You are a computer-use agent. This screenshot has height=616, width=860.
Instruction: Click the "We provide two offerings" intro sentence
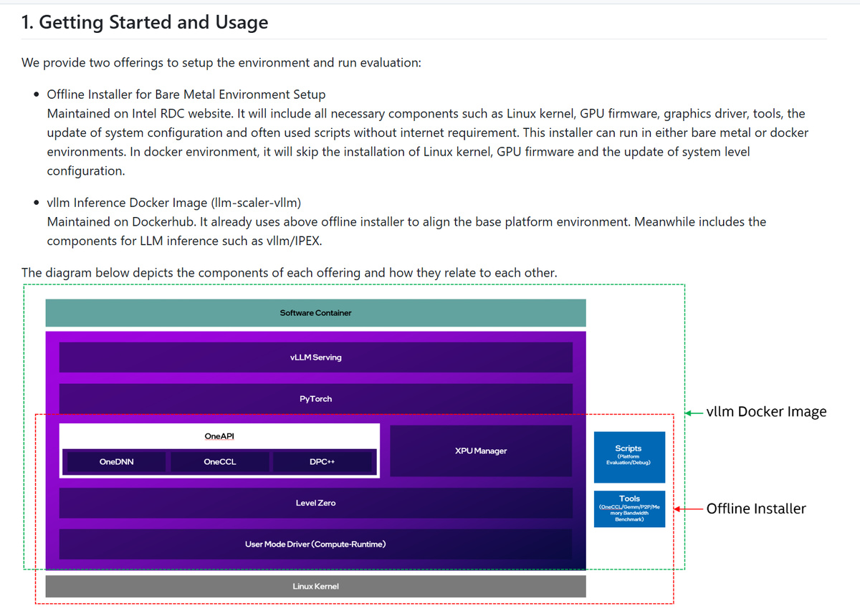click(221, 62)
